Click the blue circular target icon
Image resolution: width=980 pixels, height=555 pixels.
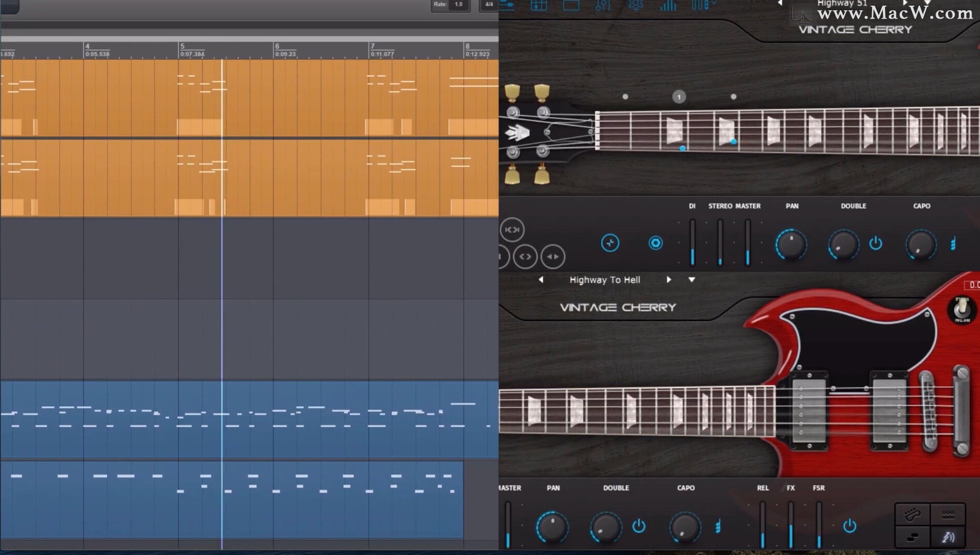pos(655,243)
